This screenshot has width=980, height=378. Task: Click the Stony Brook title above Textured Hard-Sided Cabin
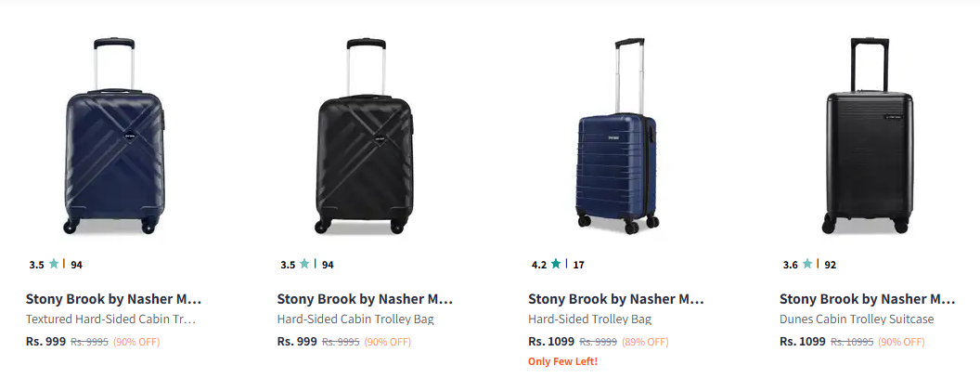point(113,299)
